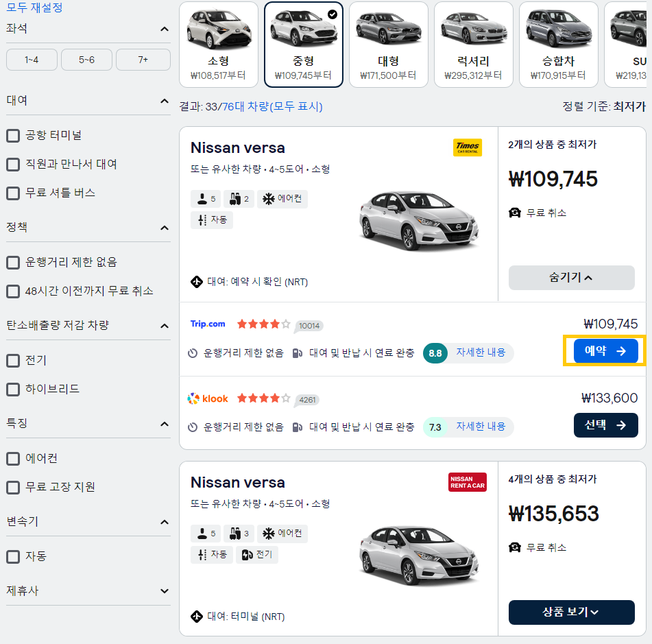Click mileage icon in Trip.com row
Image resolution: width=652 pixels, height=644 pixels.
point(193,354)
